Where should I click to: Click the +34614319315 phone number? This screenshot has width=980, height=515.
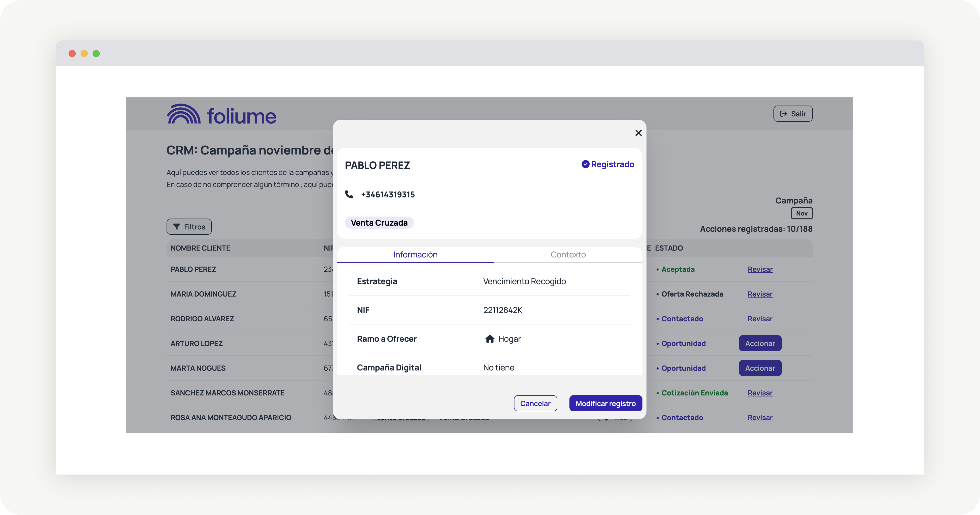[x=388, y=194]
